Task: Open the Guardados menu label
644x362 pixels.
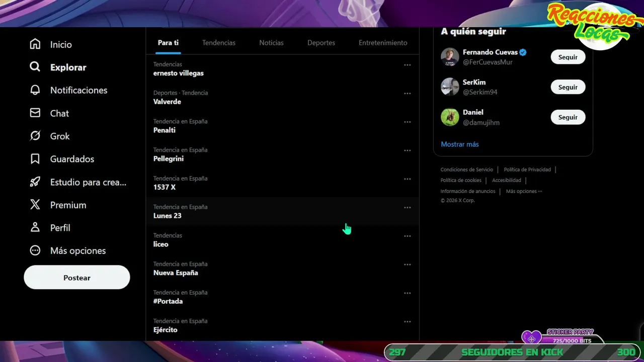Action: (72, 159)
